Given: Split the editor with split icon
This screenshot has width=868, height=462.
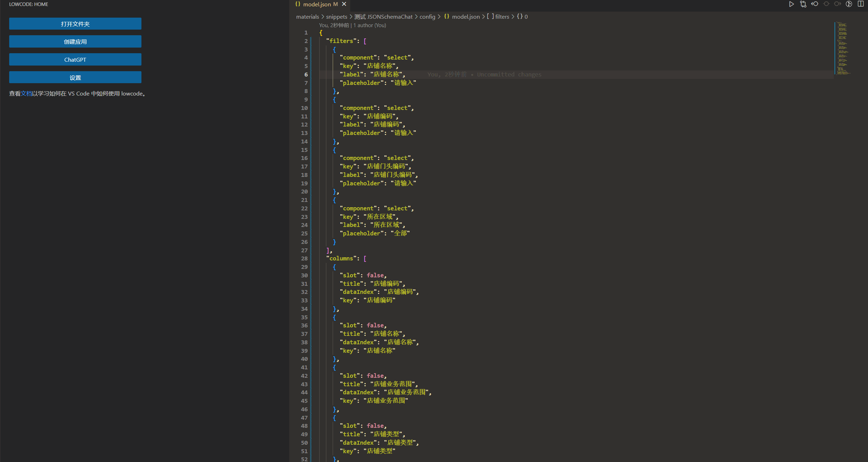Looking at the screenshot, I should pos(861,4).
